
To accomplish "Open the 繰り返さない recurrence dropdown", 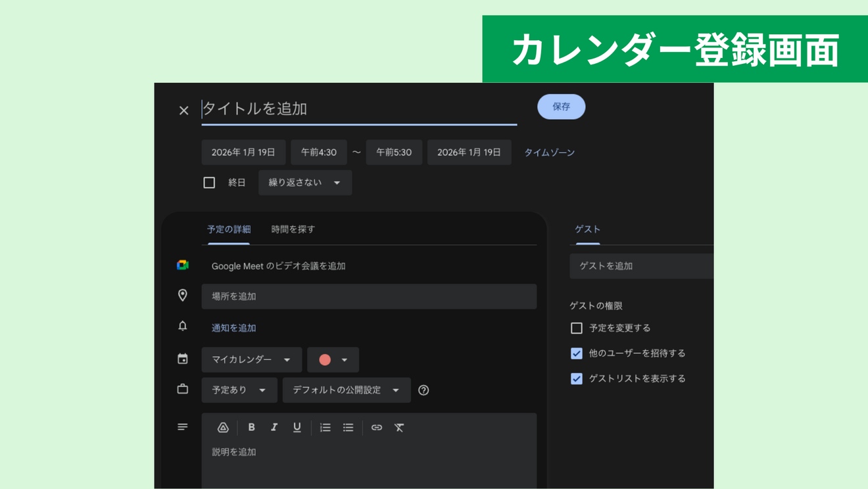I will (305, 182).
